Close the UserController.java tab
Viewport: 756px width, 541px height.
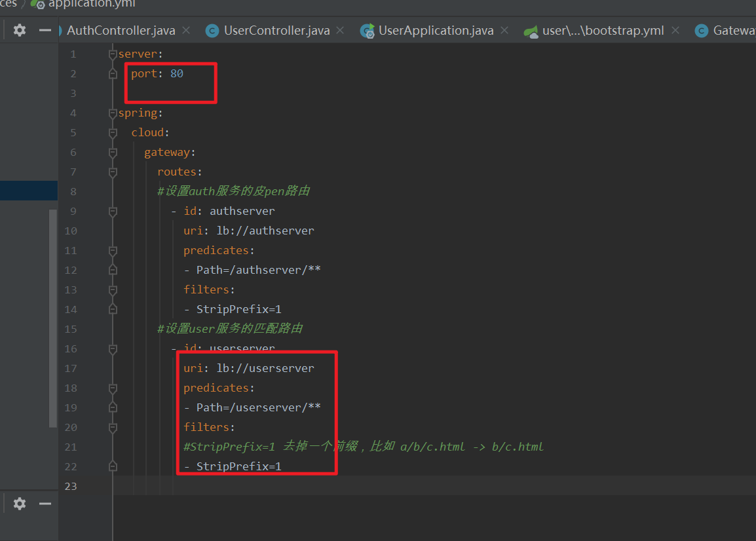(x=340, y=30)
